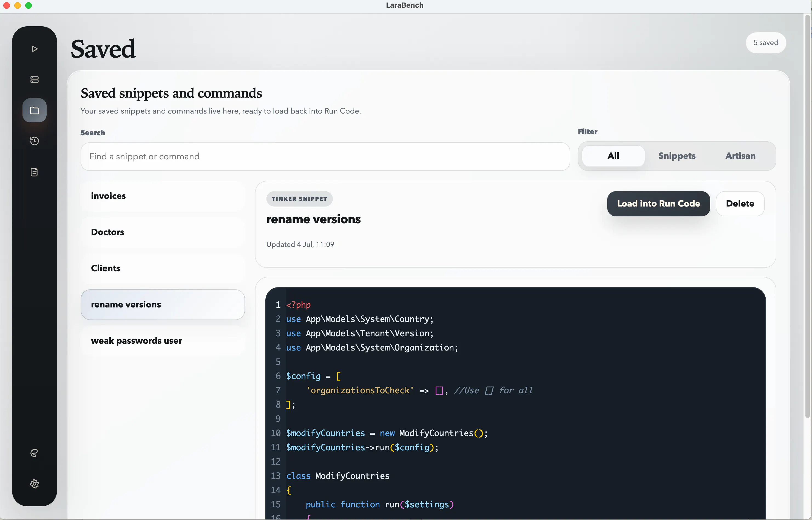Switch filter to All
Viewport: 812px width, 520px height.
point(613,156)
